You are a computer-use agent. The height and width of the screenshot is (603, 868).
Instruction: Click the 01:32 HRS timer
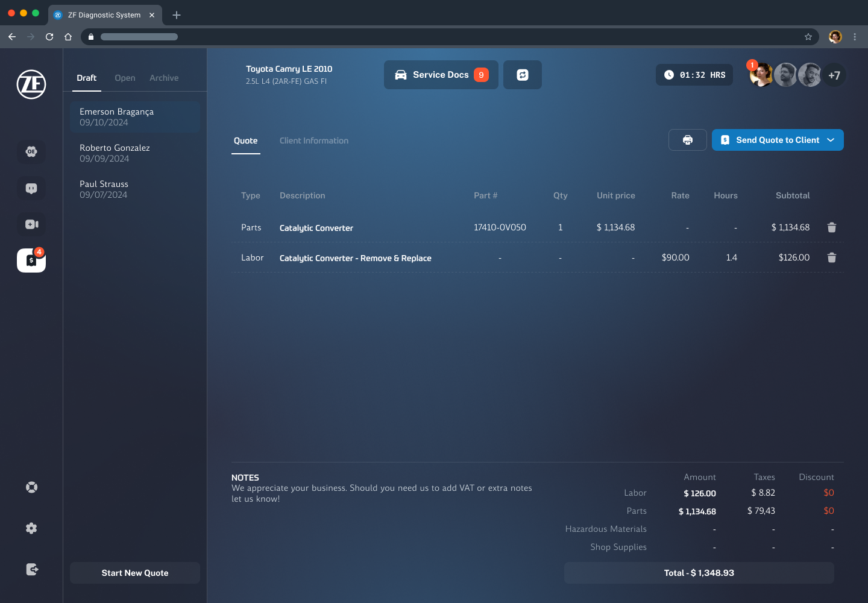pyautogui.click(x=694, y=75)
